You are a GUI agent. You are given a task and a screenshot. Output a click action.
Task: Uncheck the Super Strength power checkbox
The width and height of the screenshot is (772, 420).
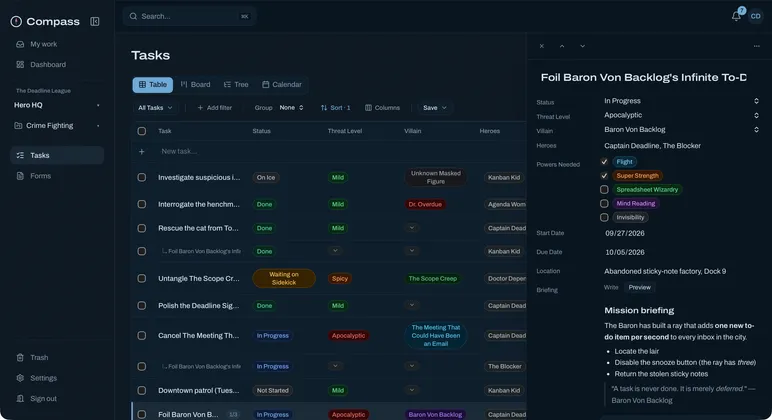pos(604,175)
